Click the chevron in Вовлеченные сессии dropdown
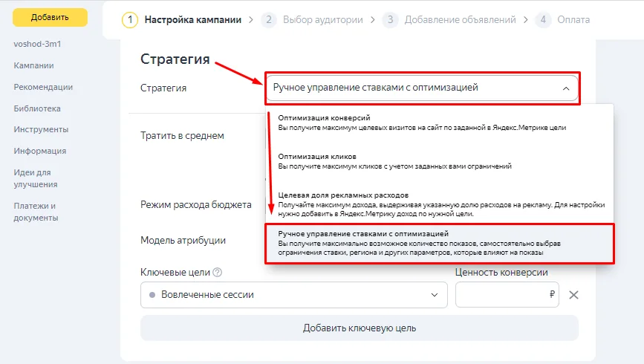This screenshot has height=364, width=644. [x=434, y=295]
